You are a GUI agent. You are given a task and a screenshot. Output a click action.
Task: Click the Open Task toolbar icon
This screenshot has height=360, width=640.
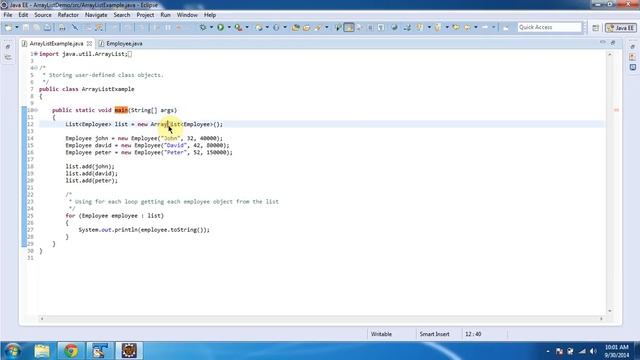point(307,27)
